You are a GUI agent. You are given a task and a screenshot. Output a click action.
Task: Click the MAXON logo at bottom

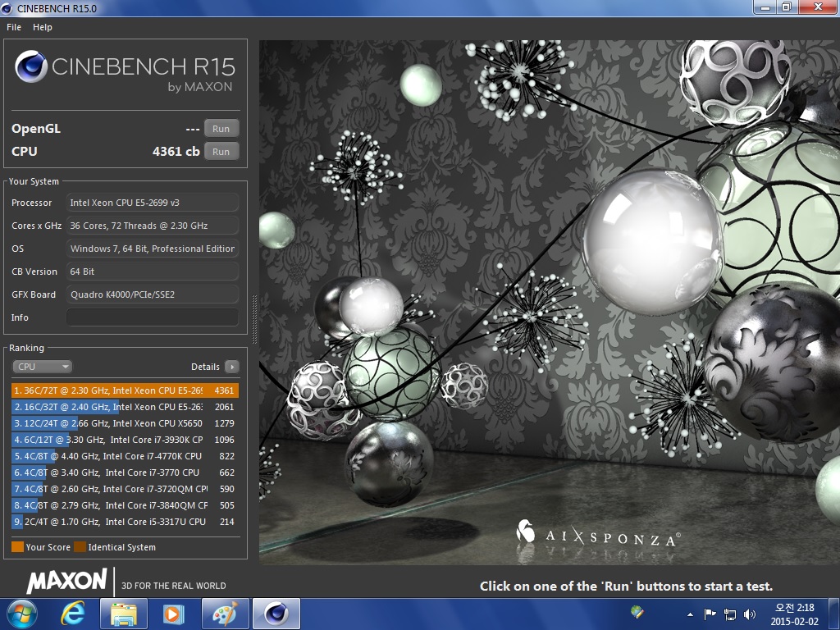click(x=67, y=581)
